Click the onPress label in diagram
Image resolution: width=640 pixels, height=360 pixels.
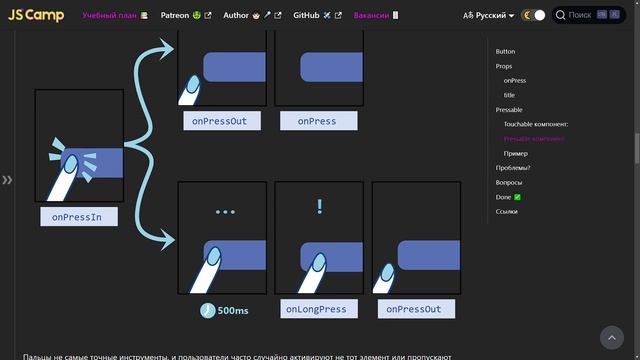click(x=319, y=121)
